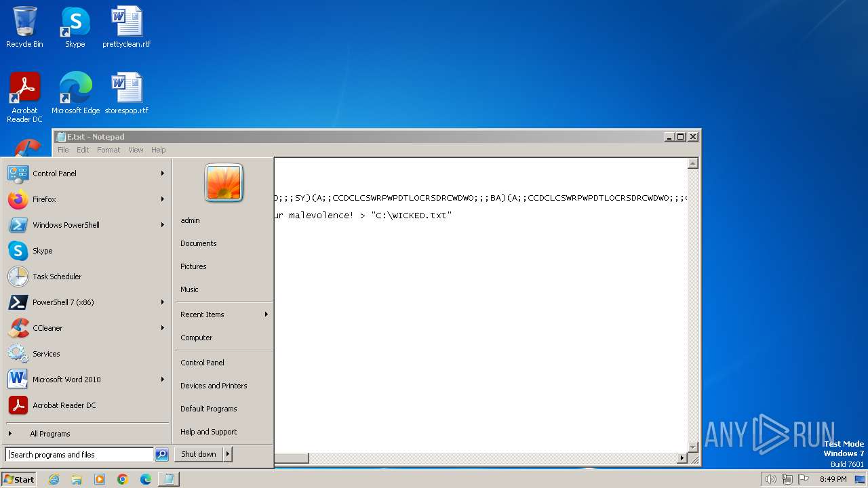Screen dimensions: 868x488
Task: Expand the Control Panel submenu arrow
Action: tap(163, 174)
